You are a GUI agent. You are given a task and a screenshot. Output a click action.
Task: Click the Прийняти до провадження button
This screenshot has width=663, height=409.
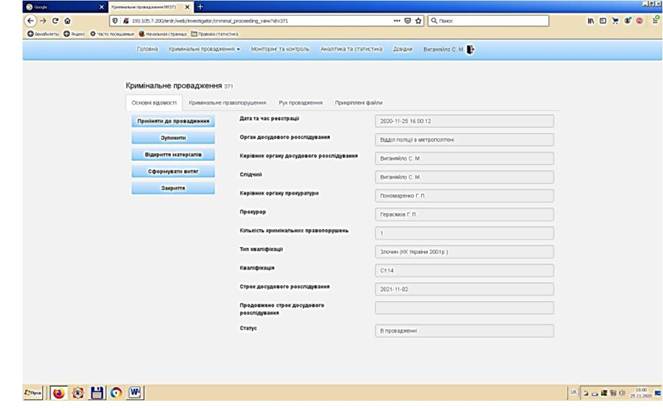[x=173, y=121]
